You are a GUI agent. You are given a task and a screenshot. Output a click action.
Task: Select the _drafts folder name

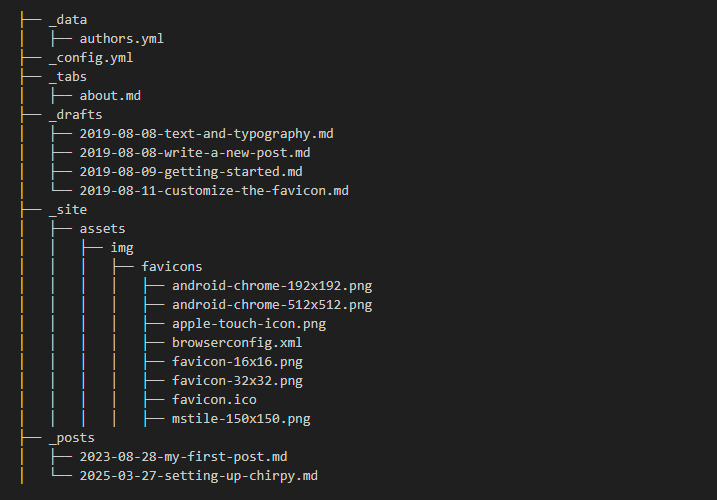pos(75,115)
